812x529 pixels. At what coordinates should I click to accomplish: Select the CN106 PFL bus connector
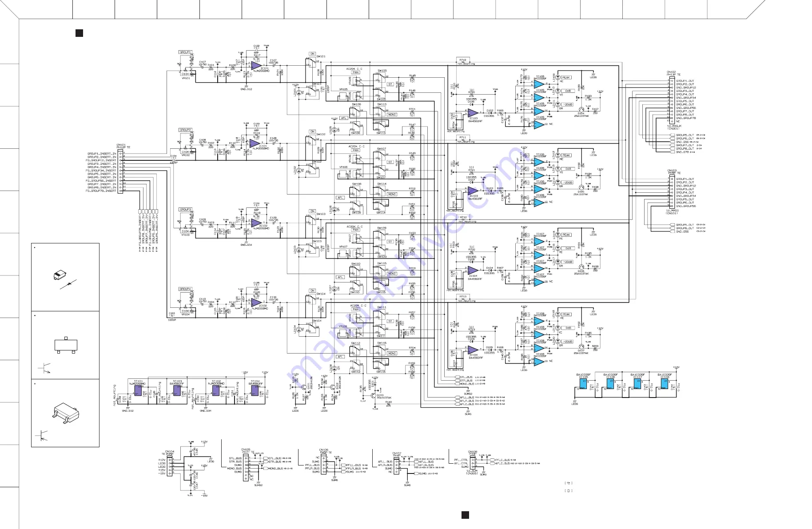click(324, 464)
